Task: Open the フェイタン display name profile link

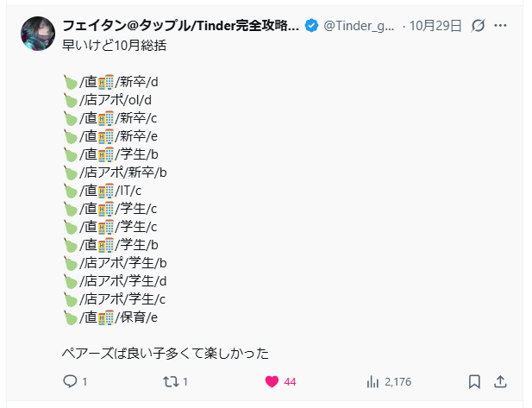Action: pos(181,26)
